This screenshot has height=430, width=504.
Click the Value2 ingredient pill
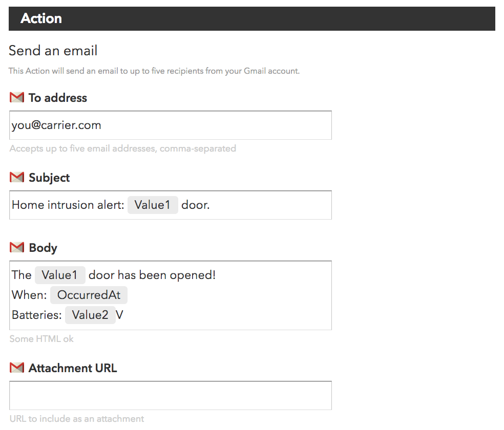[90, 315]
